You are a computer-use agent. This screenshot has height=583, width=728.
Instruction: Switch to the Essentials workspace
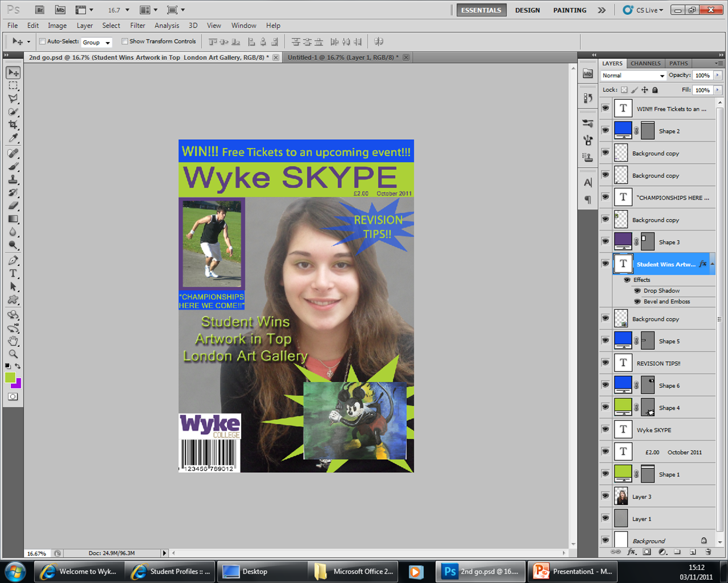point(481,10)
